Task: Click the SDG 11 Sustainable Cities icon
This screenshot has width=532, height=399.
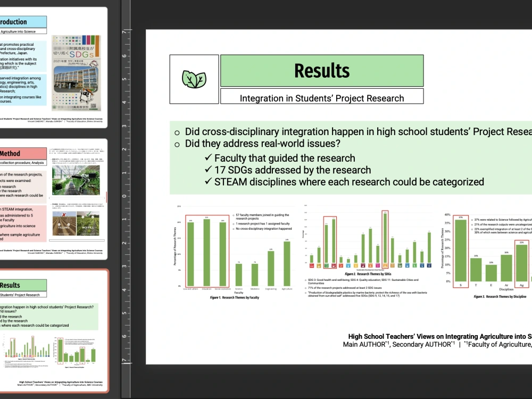Action: 384,265
